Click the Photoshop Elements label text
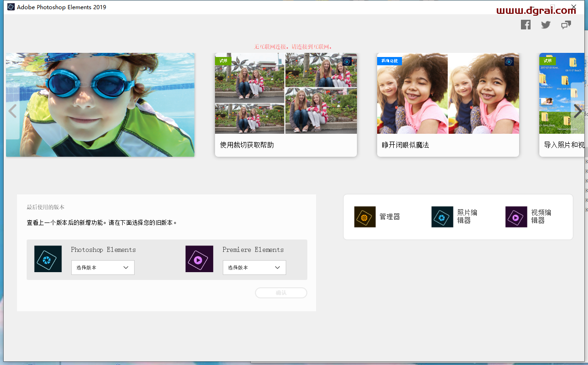Viewport: 588px width, 365px height. pyautogui.click(x=103, y=250)
